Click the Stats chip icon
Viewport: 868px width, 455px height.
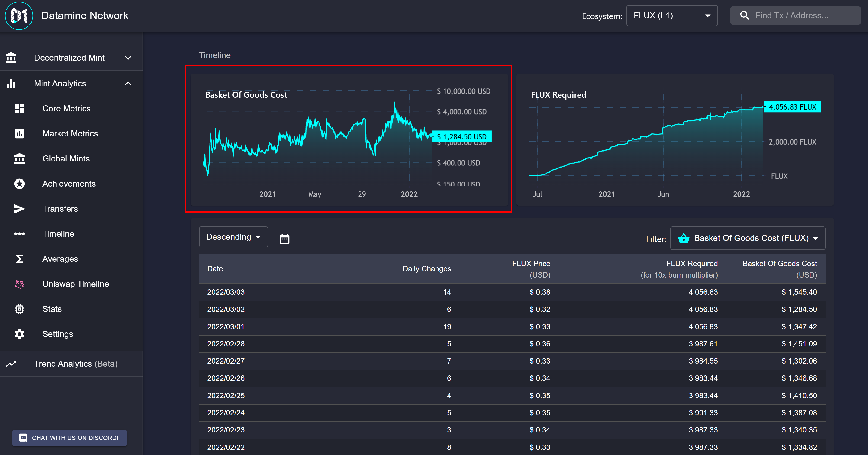[x=19, y=309]
